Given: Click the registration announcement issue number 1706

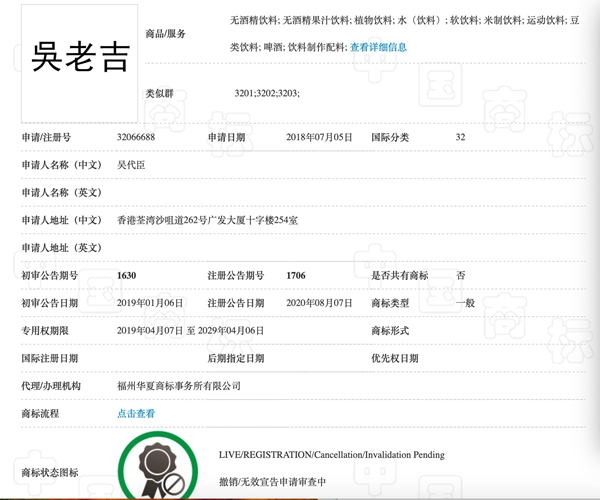Looking at the screenshot, I should [x=295, y=275].
